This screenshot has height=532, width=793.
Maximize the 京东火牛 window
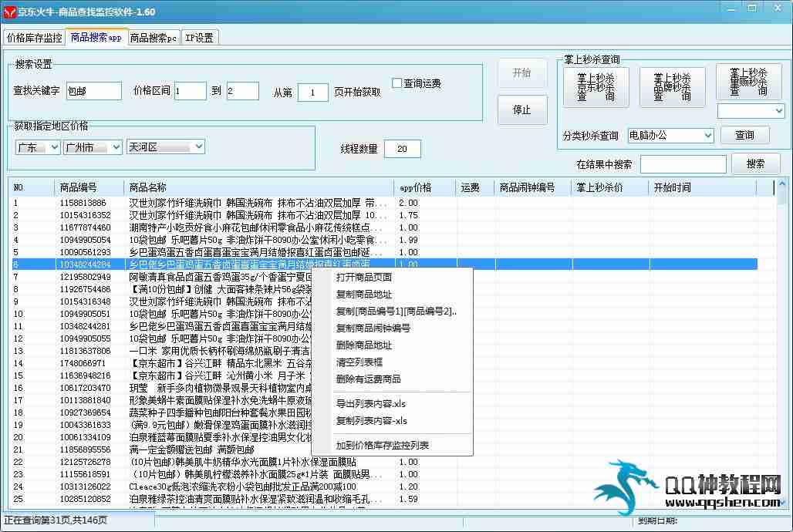pos(752,8)
